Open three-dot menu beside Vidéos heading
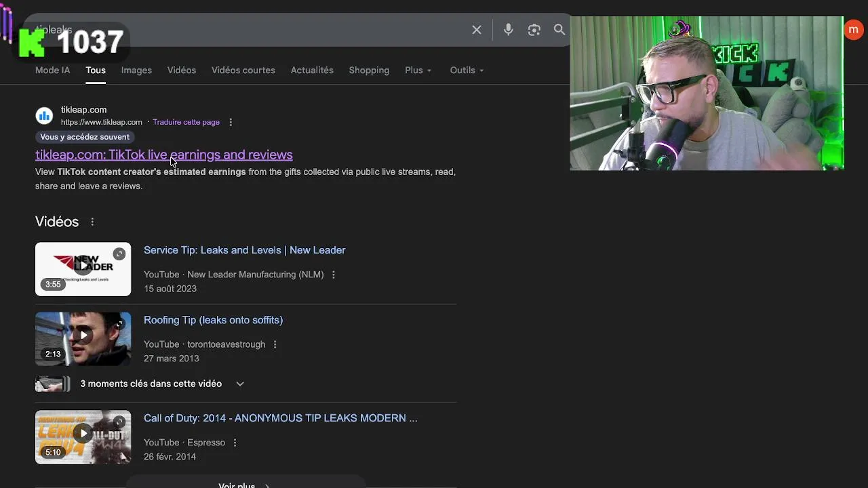Screen dimensions: 868x488 click(x=92, y=222)
